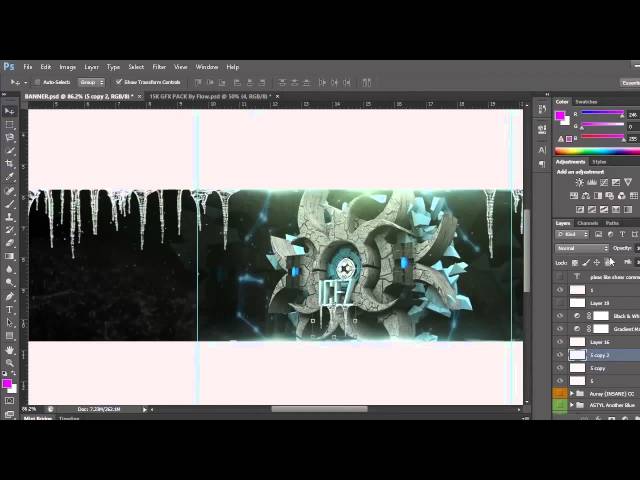
Task: Select the Zoom tool
Action: coord(9,363)
